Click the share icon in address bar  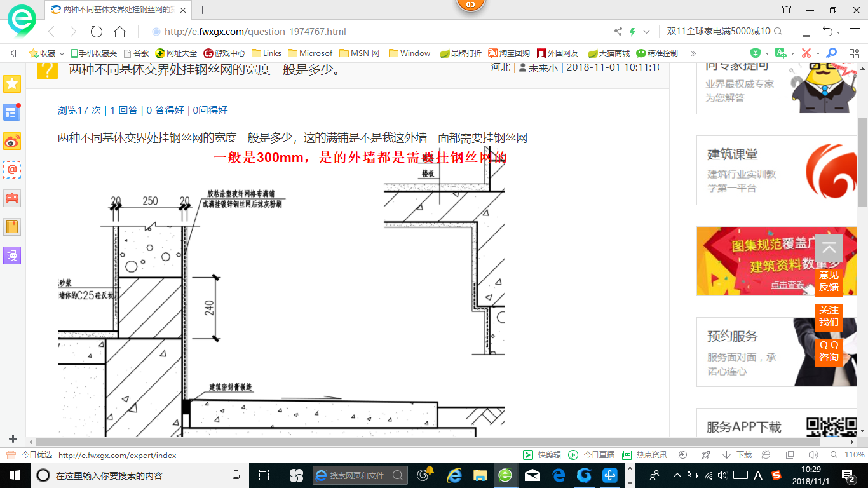(x=618, y=32)
